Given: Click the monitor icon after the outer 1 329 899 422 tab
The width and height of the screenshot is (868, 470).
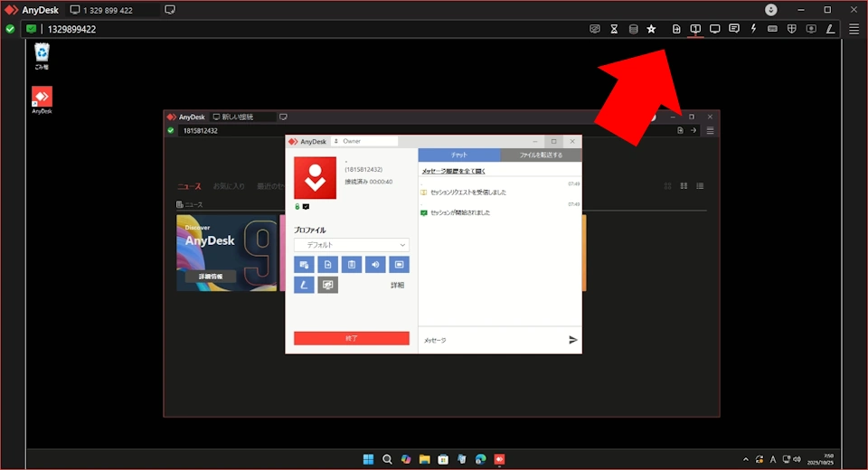Looking at the screenshot, I should pyautogui.click(x=170, y=10).
